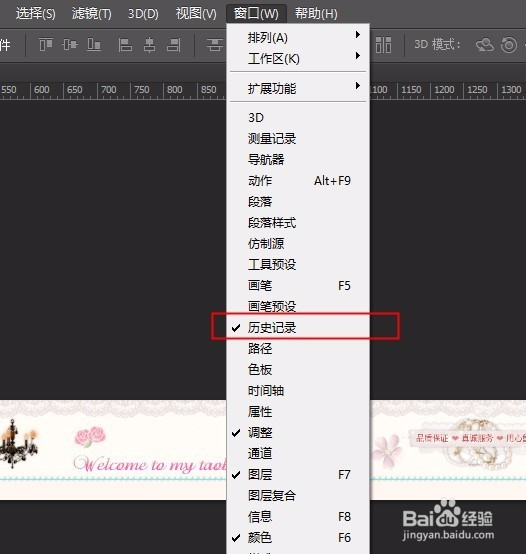Expand the 扩展功能 submenu

pyautogui.click(x=298, y=88)
